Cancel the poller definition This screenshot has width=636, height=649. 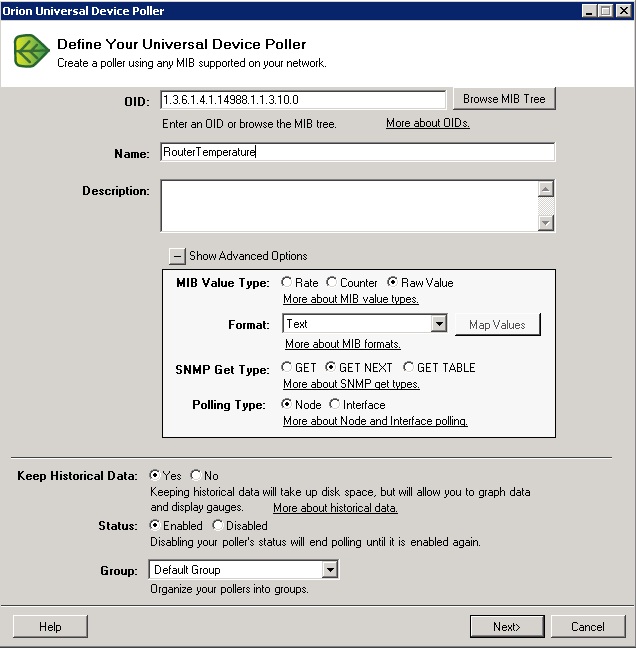tap(588, 627)
